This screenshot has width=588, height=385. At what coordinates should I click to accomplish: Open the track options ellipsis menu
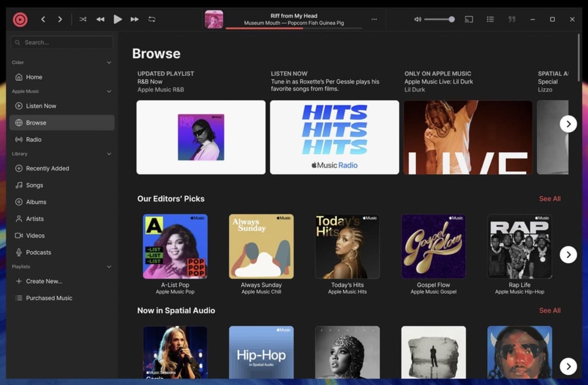[x=374, y=19]
